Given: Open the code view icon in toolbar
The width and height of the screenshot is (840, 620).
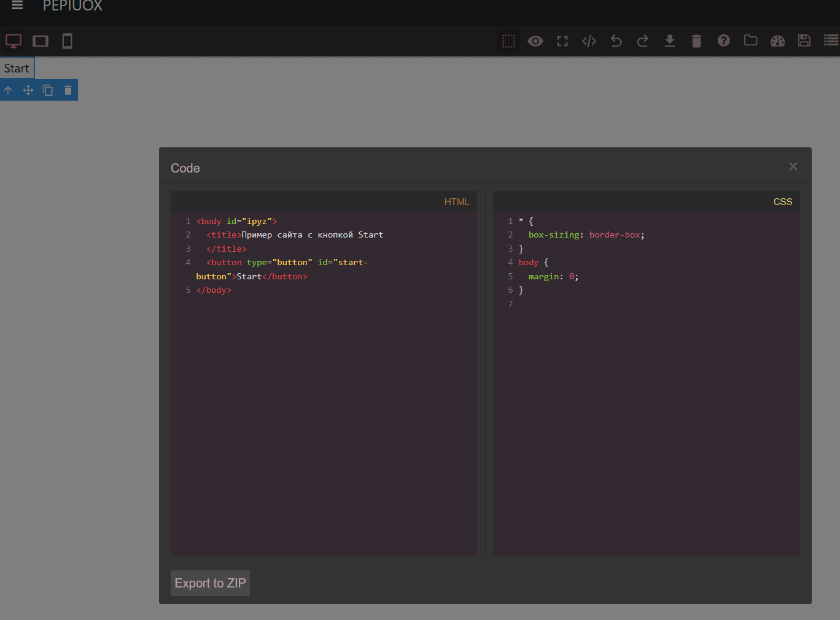Looking at the screenshot, I should tap(589, 41).
